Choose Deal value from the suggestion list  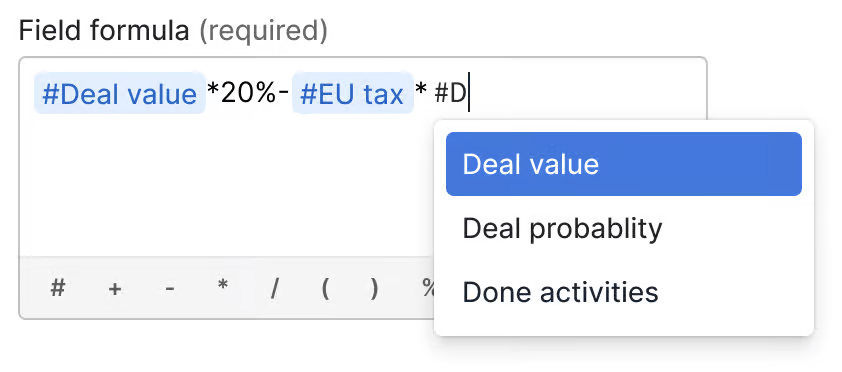(x=623, y=164)
